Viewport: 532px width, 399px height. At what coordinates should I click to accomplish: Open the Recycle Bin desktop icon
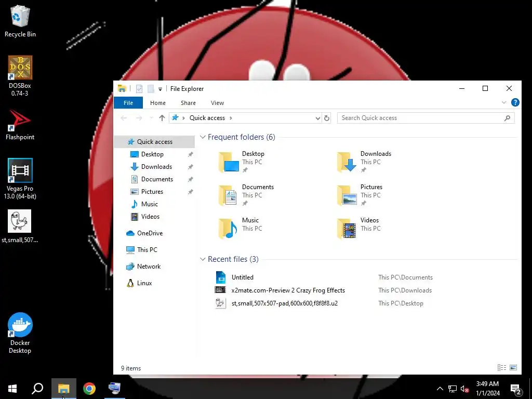20,21
